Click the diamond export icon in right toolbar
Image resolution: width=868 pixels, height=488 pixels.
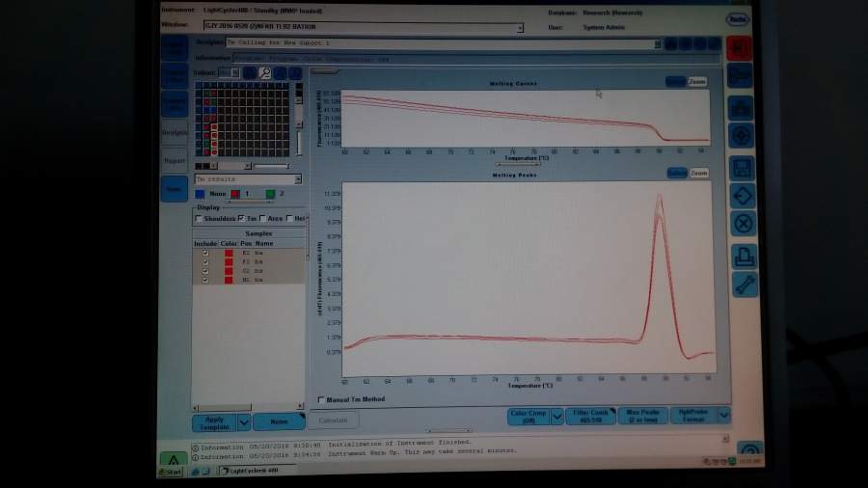coord(743,196)
